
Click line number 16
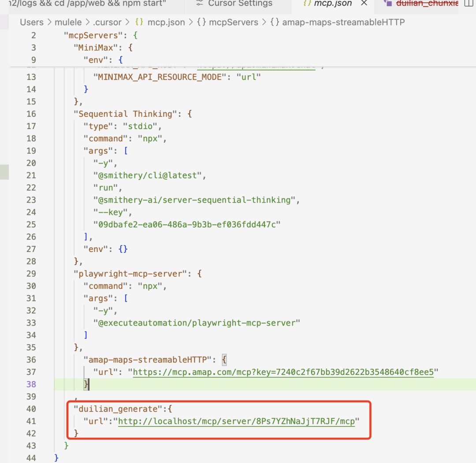click(x=31, y=114)
